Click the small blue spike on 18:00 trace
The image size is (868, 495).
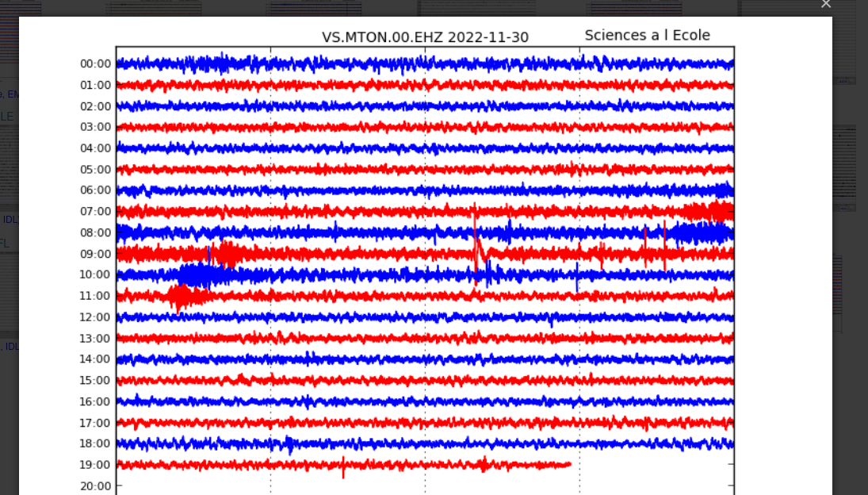[x=289, y=443]
